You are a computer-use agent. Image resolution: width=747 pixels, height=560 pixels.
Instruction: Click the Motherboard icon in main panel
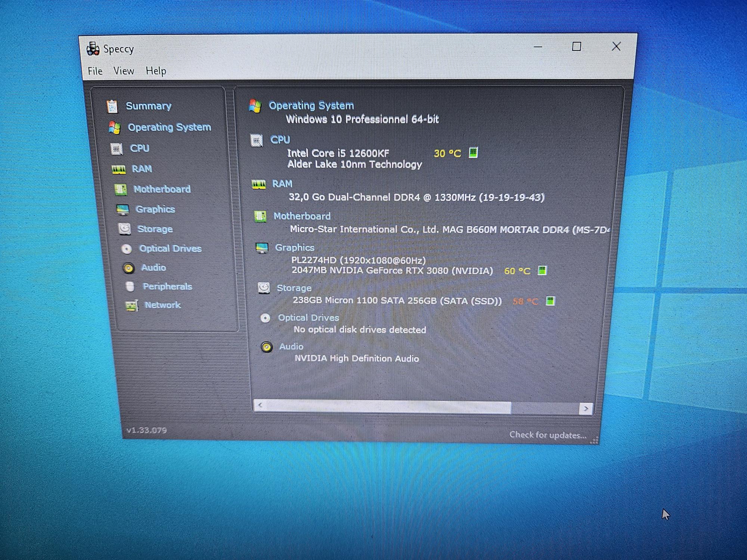pos(260,216)
